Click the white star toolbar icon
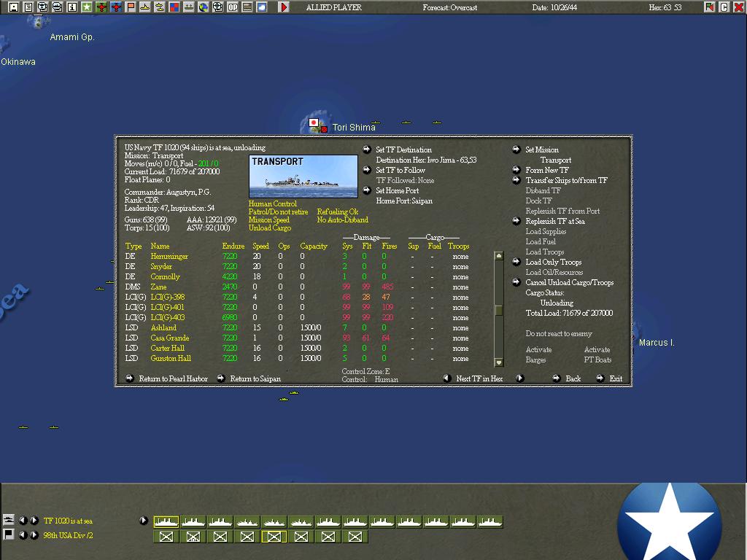 (x=87, y=7)
